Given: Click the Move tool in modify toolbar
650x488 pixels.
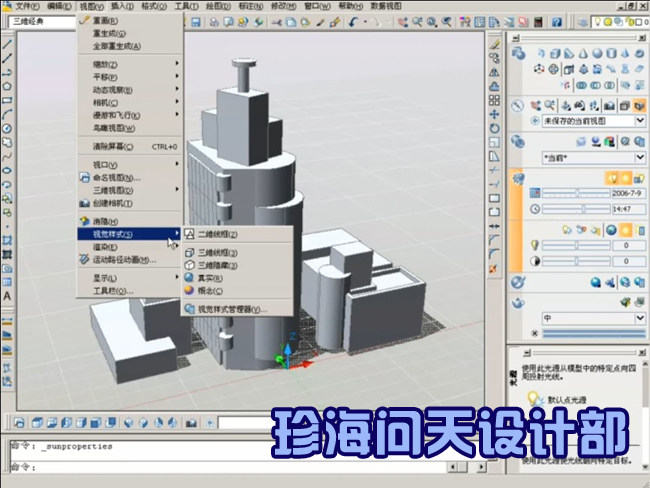Looking at the screenshot, I should point(494,114).
